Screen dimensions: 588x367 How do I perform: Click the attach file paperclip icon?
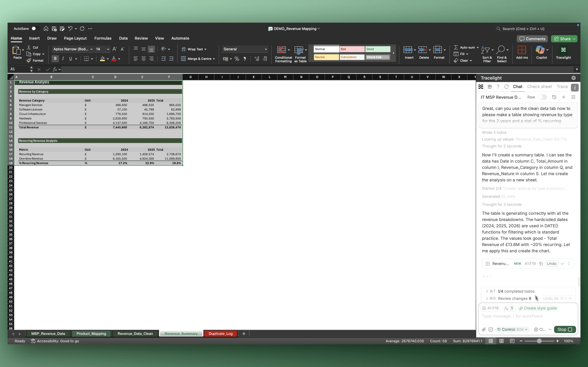click(484, 329)
